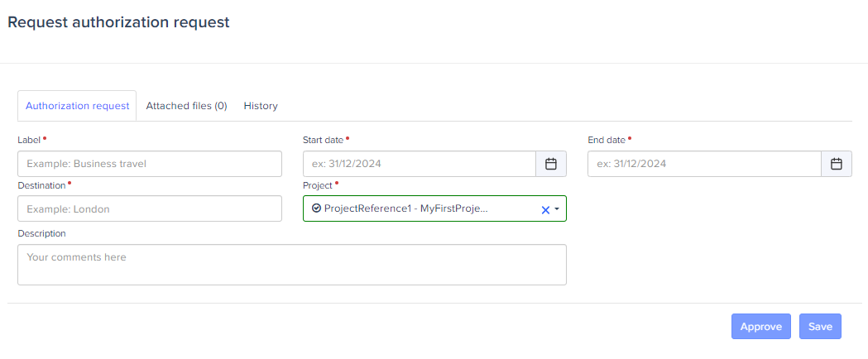The image size is (868, 359).
Task: Click the check-circle icon in the Project field
Action: [316, 208]
